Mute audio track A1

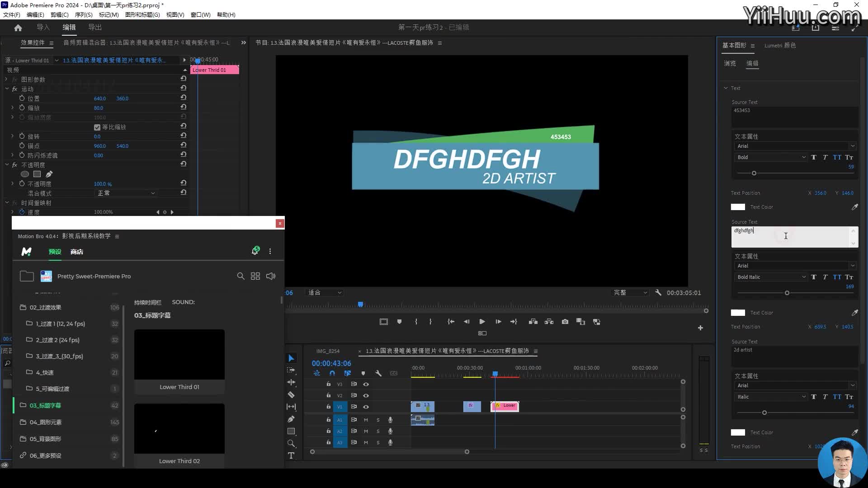[366, 420]
